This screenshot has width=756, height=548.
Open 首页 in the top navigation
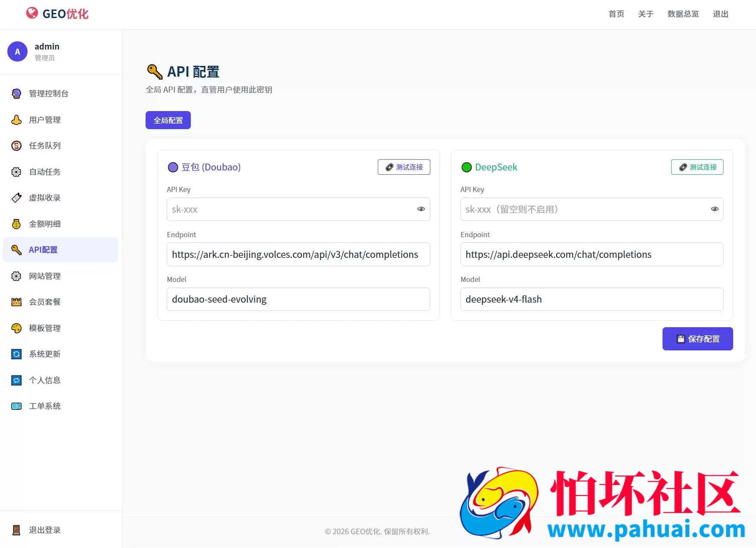tap(616, 14)
